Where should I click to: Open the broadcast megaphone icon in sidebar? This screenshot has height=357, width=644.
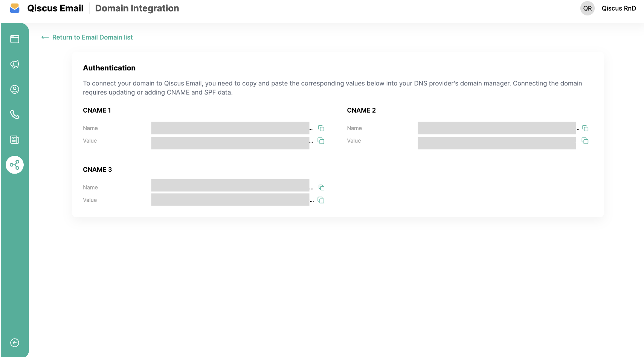click(15, 64)
